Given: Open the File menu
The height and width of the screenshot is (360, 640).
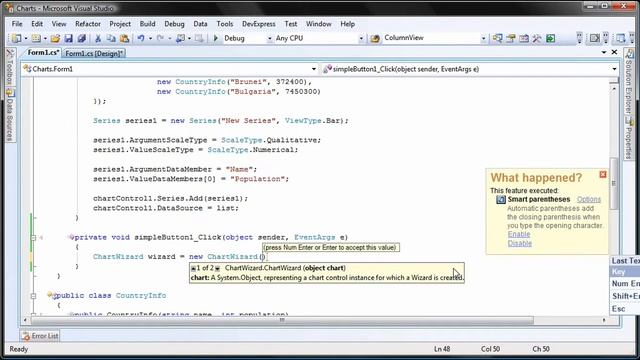Looking at the screenshot, I should pyautogui.click(x=17, y=24).
